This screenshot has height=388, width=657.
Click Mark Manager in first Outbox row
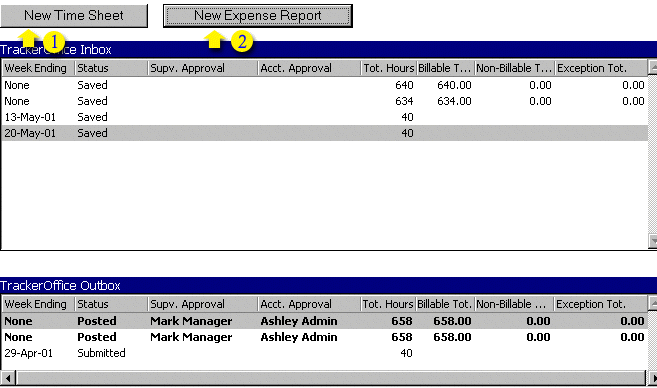pyautogui.click(x=191, y=321)
